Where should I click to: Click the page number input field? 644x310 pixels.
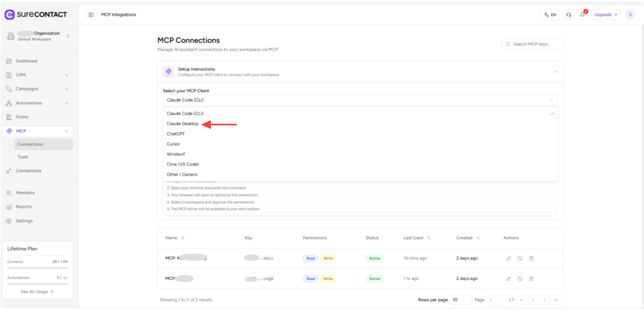(496, 300)
